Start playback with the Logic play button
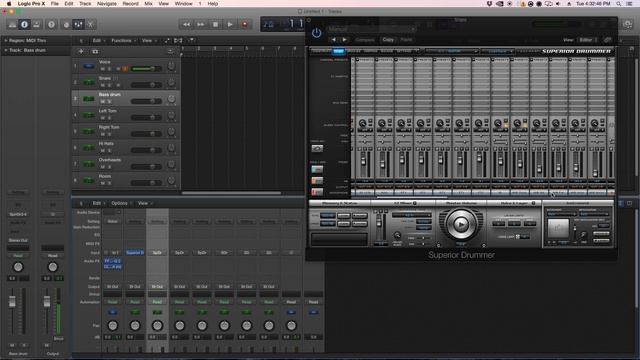 [230, 24]
